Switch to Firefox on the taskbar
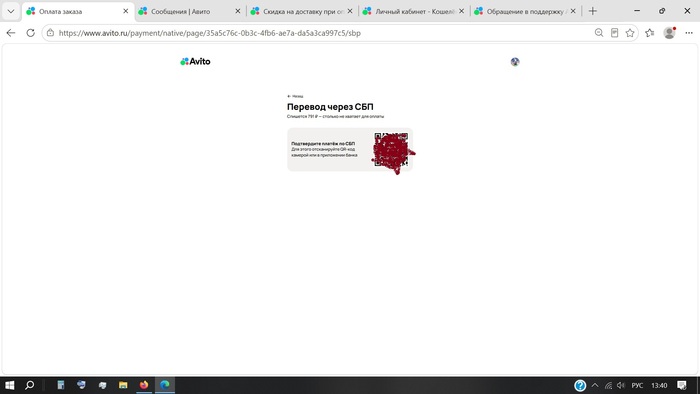This screenshot has width=700, height=394. (x=144, y=385)
